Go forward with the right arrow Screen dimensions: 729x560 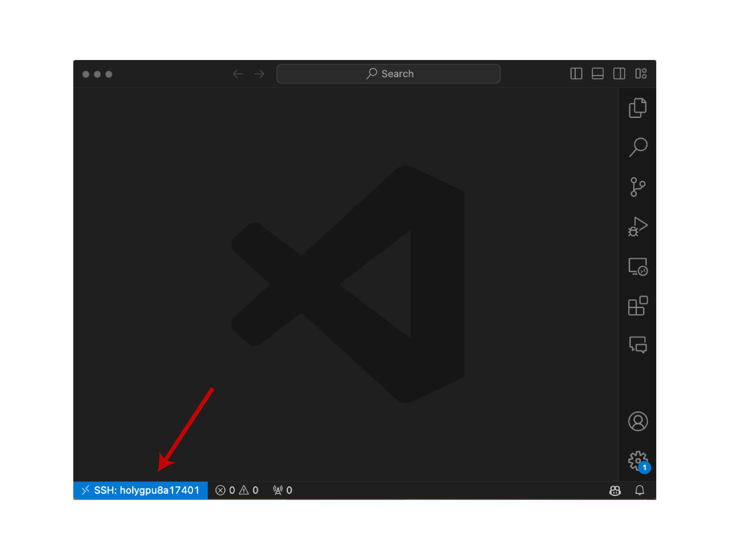[259, 74]
